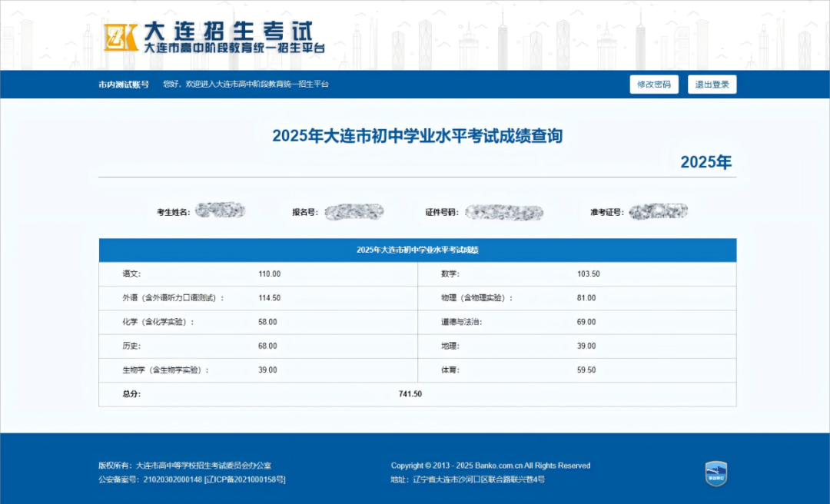Image resolution: width=830 pixels, height=504 pixels.
Task: Select the 语文 score 110.00
Action: pyautogui.click(x=269, y=274)
